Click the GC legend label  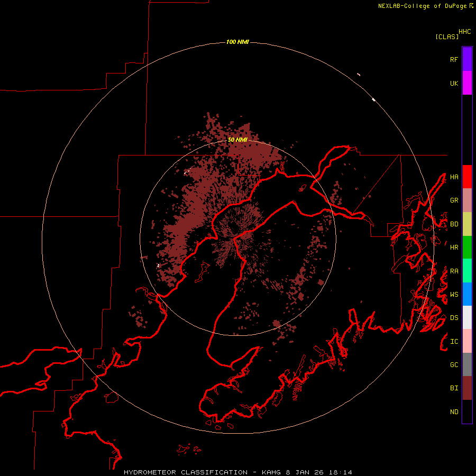coord(454,365)
